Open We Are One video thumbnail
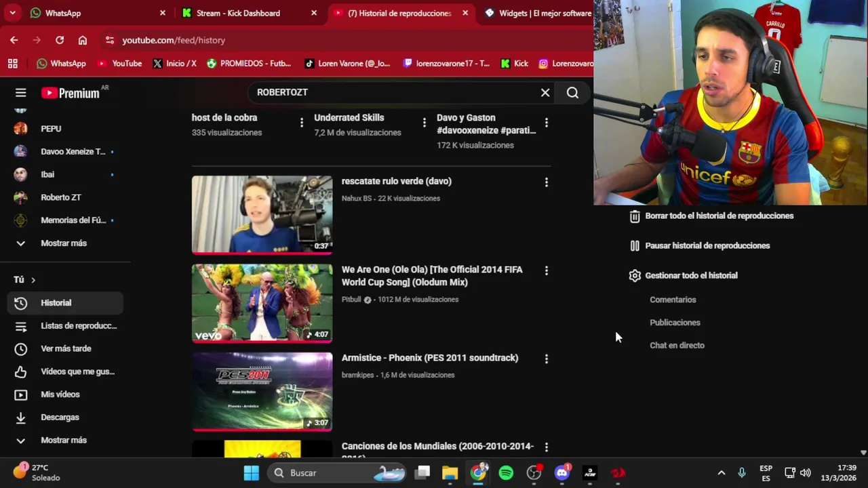This screenshot has height=488, width=868. point(262,303)
